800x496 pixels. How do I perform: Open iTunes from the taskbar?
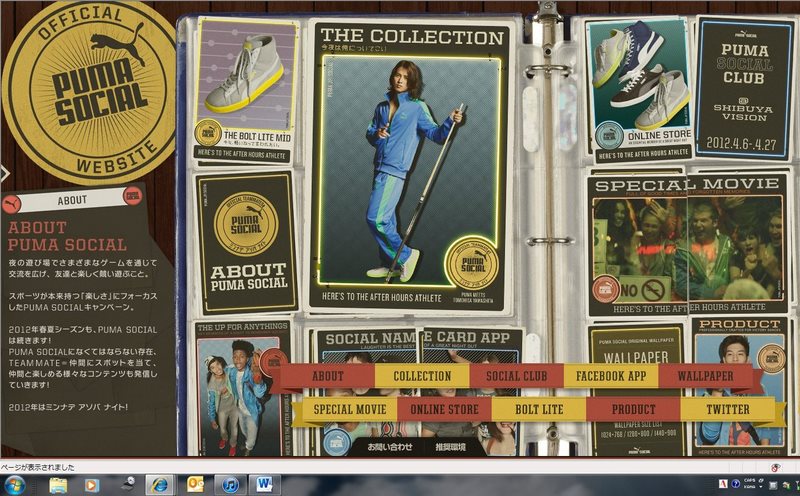point(230,485)
